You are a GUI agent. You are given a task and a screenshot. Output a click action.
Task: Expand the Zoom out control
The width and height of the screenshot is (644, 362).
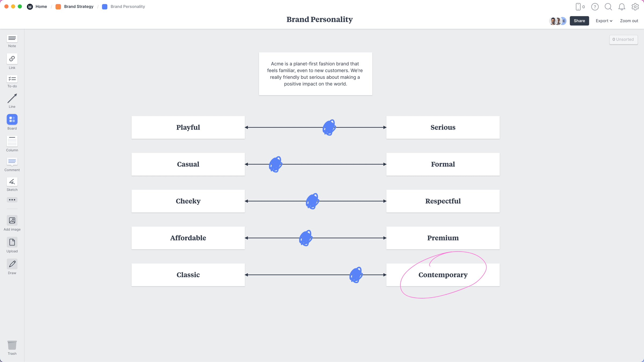[x=628, y=21]
